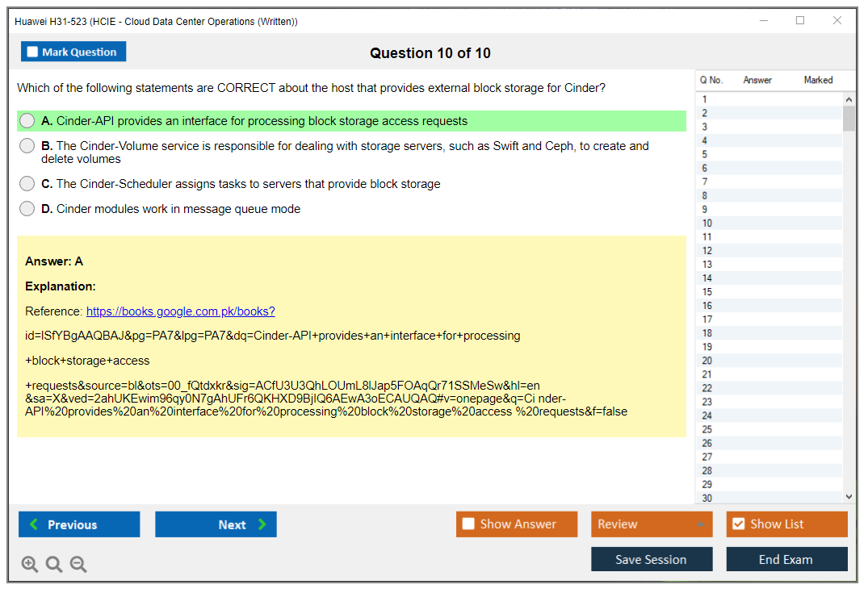The image size is (868, 593).
Task: Maximize the exam window
Action: point(800,21)
